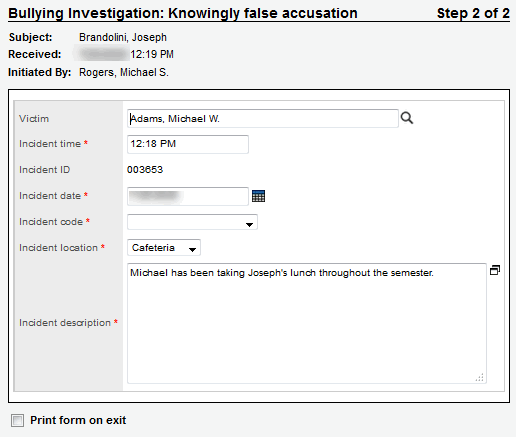This screenshot has width=516, height=437.
Task: Click the Received time 12:19 PM
Action: 152,54
